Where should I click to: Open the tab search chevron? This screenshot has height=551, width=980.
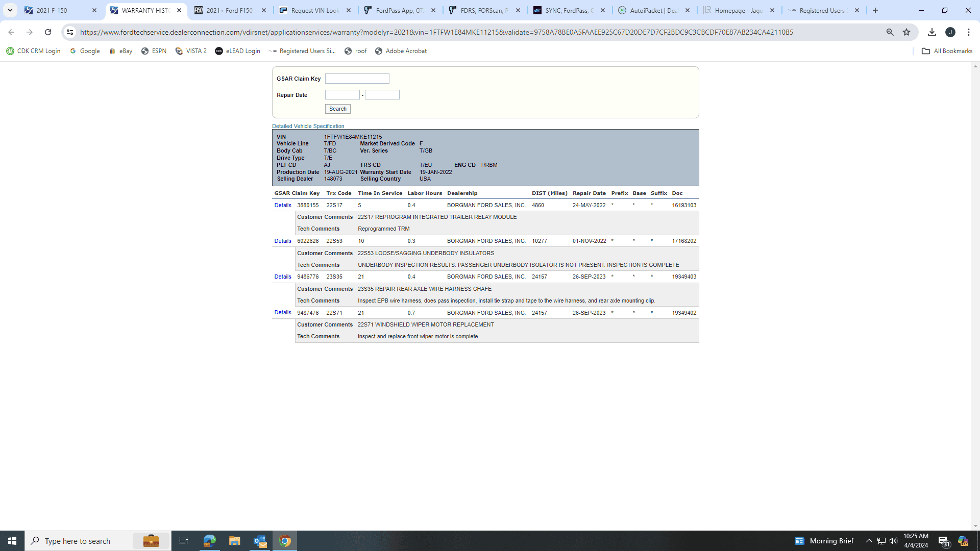11,10
